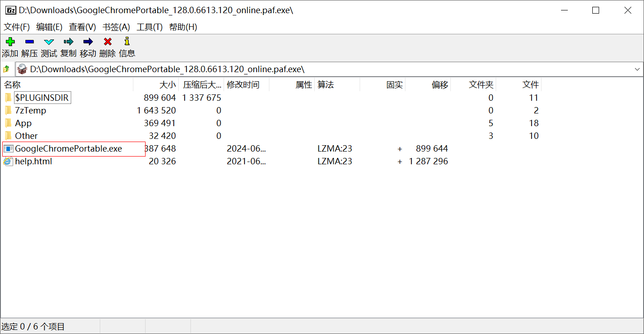
Task: Click the 添加 (Add) green plus icon
Action: 10,41
